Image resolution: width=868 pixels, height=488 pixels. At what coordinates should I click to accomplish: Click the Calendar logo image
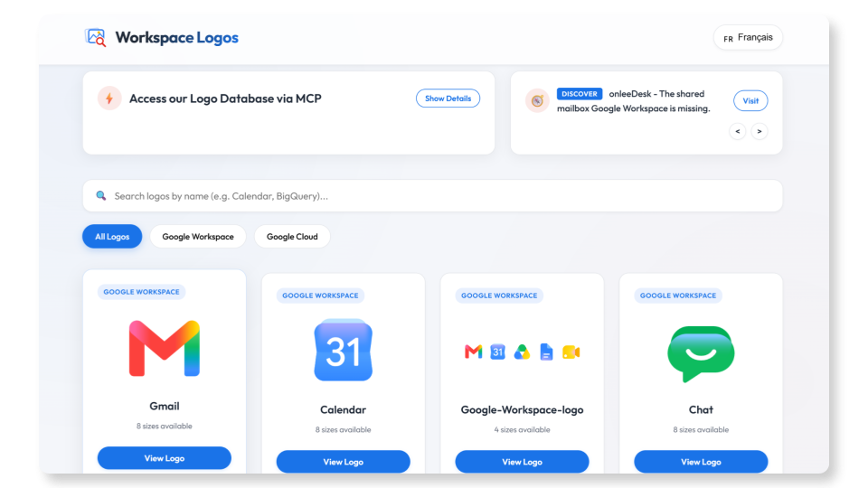344,350
